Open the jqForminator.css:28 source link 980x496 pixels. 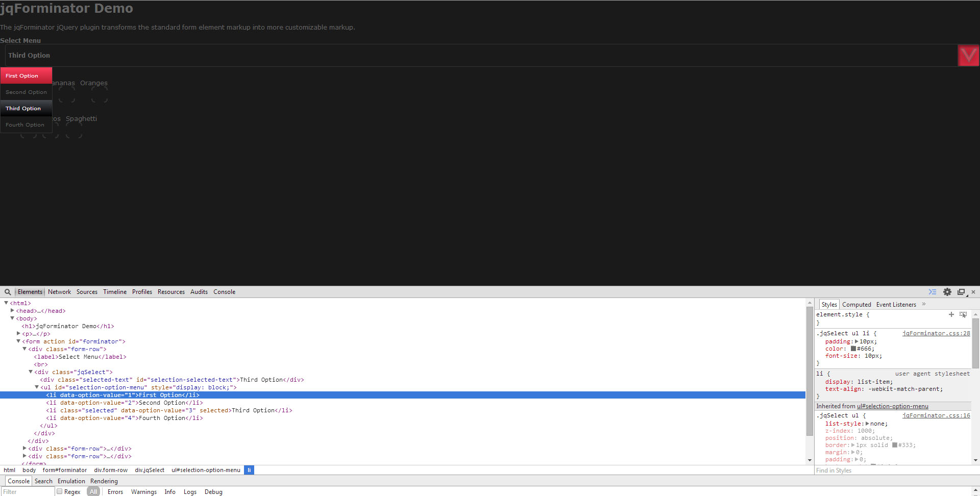tap(936, 333)
